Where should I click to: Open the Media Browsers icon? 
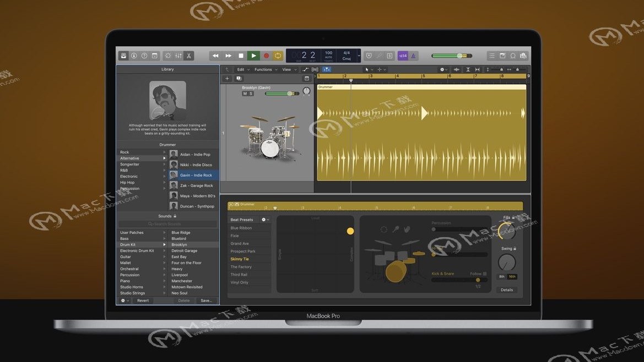(x=523, y=56)
